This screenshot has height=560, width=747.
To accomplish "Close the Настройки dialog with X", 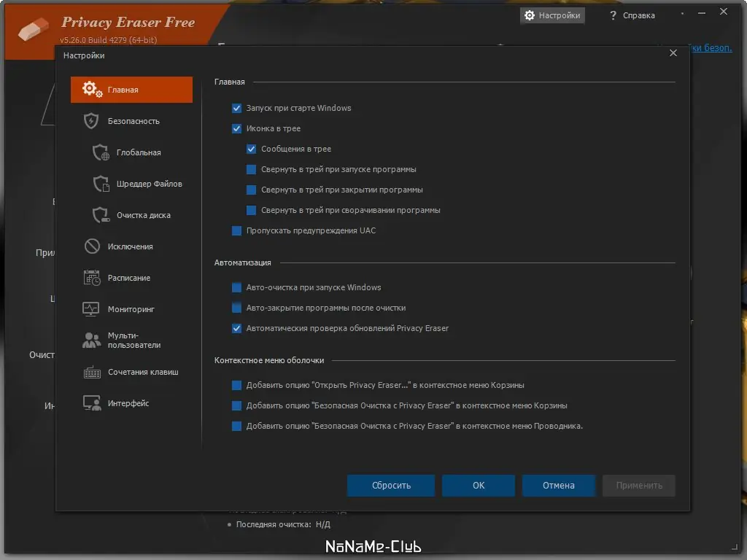I will pyautogui.click(x=673, y=52).
